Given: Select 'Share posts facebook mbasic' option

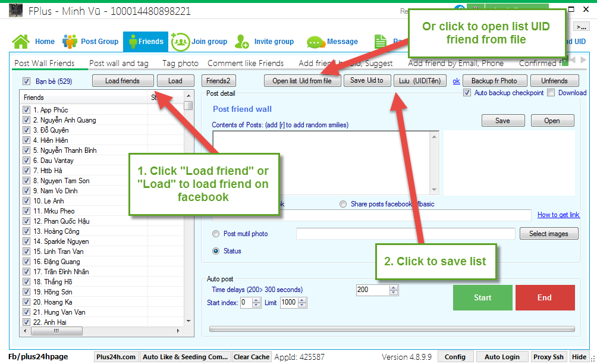Looking at the screenshot, I should [x=343, y=204].
